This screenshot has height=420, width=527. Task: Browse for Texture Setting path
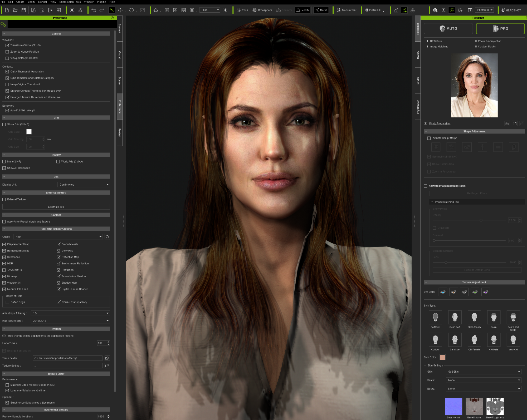107,365
